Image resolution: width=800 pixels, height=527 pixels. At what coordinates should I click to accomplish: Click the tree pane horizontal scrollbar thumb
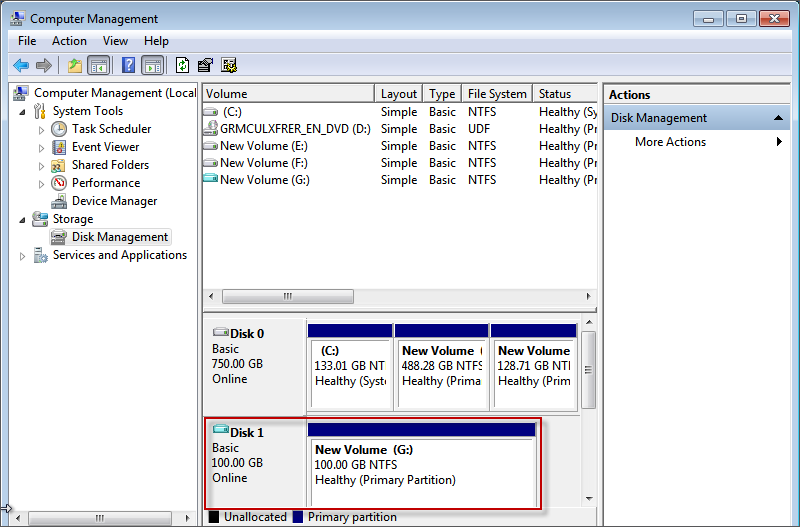[x=99, y=518]
